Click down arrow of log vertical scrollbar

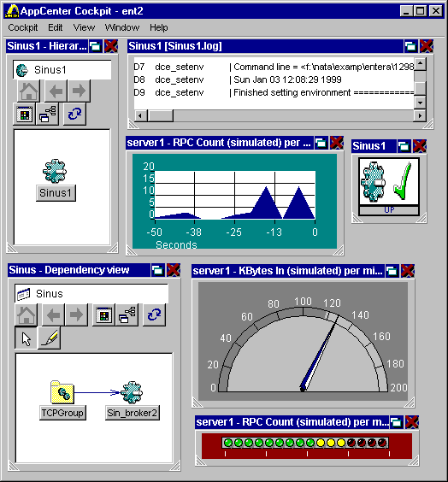click(x=420, y=103)
